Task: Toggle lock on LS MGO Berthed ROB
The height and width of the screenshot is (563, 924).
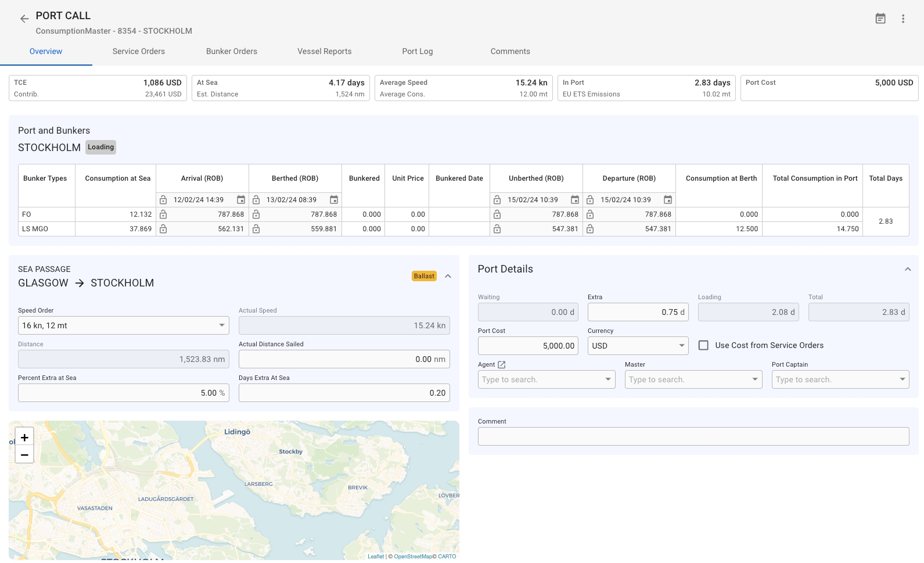Action: tap(256, 229)
